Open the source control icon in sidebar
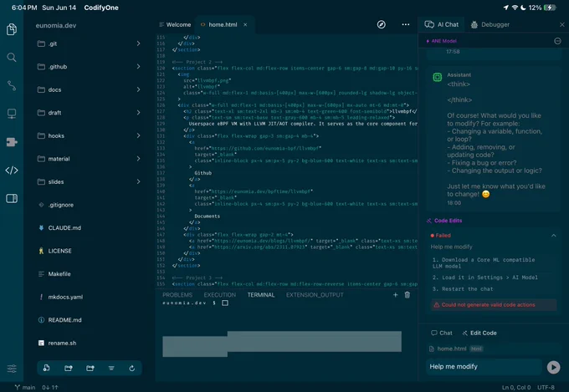 12,85
